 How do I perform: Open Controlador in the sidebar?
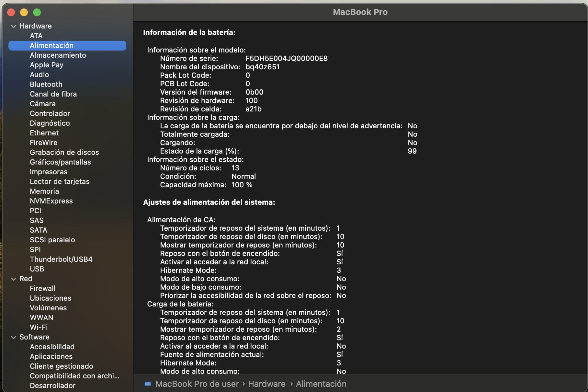tap(50, 113)
